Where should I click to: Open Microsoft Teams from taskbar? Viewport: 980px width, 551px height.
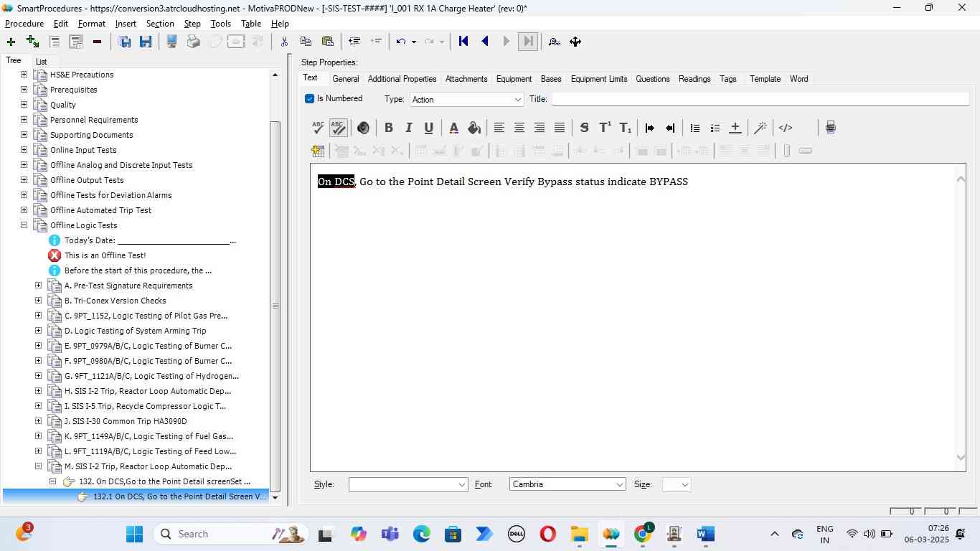pyautogui.click(x=390, y=534)
